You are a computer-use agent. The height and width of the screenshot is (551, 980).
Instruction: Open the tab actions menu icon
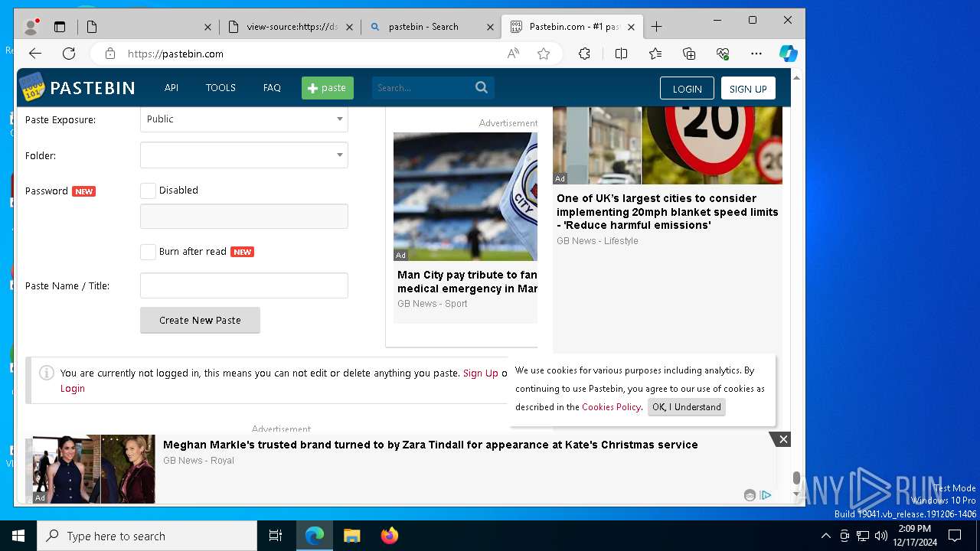(60, 27)
